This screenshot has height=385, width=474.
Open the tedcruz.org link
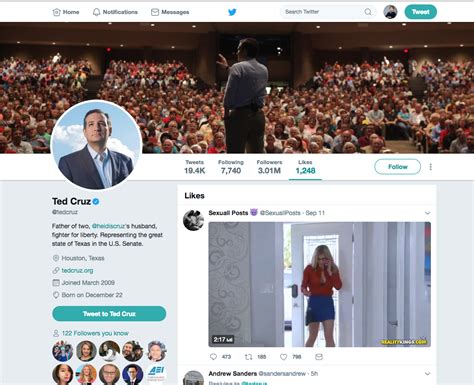[77, 270]
